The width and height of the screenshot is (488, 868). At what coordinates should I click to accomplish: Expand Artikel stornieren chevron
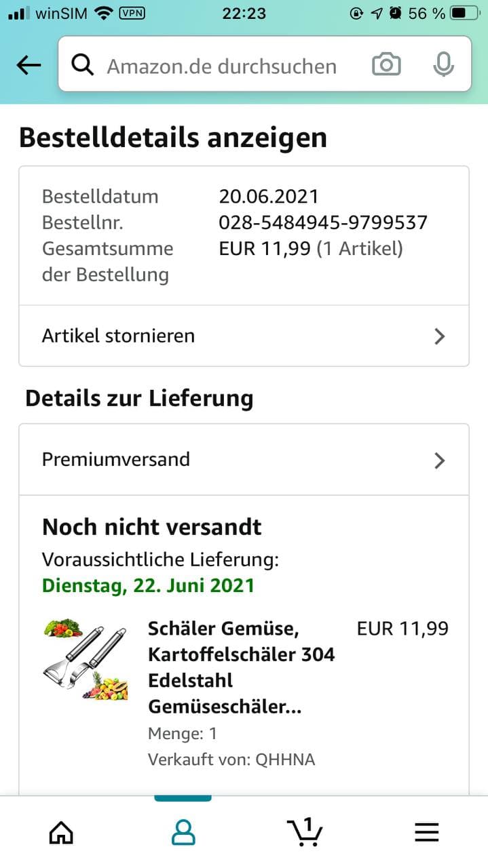(x=440, y=336)
